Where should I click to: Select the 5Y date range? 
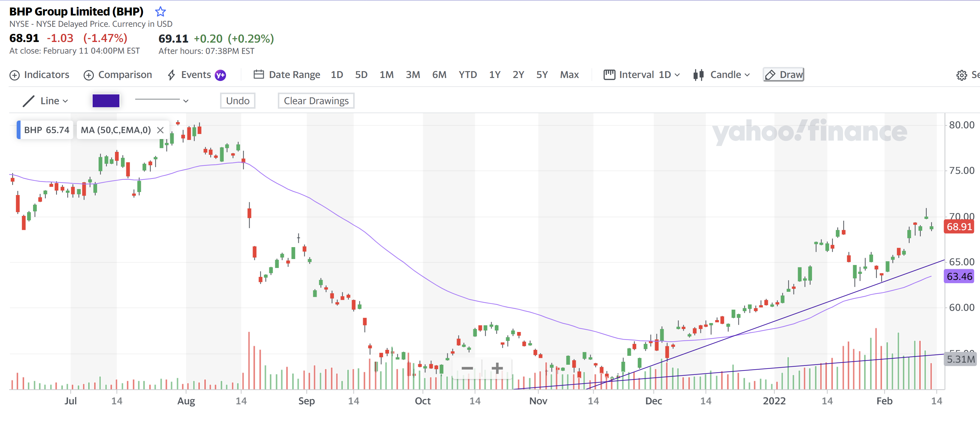(x=542, y=75)
